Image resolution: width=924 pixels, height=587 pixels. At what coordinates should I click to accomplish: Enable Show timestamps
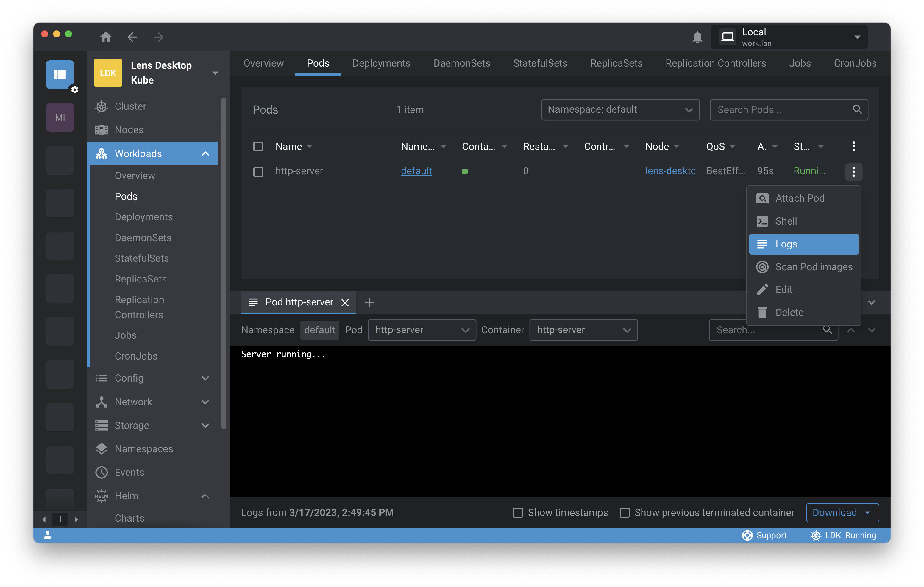click(x=518, y=513)
